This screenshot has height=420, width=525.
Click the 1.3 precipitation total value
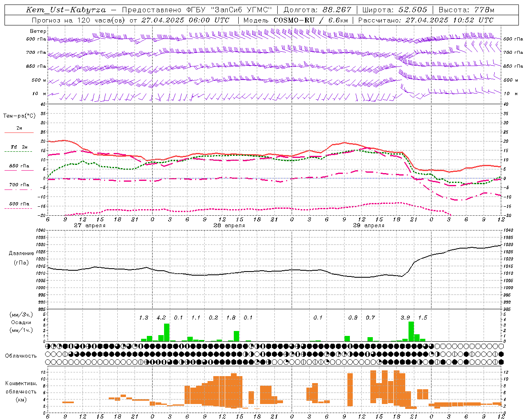144,317
